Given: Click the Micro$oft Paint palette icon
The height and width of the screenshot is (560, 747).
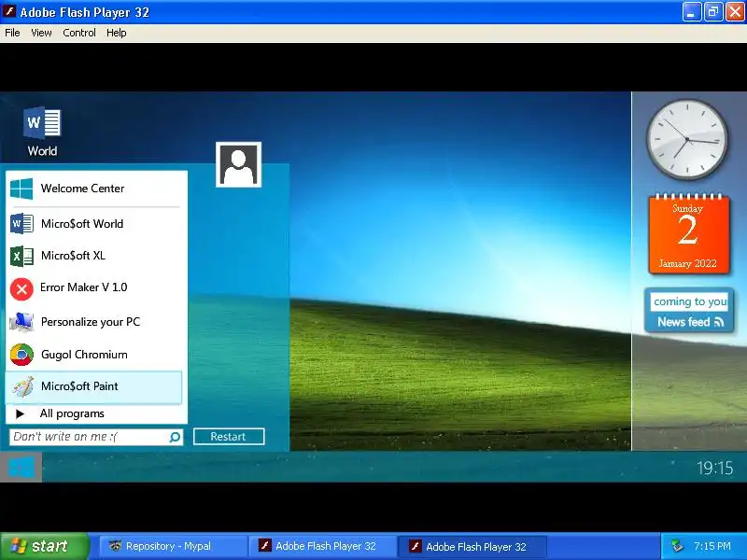Looking at the screenshot, I should [22, 386].
